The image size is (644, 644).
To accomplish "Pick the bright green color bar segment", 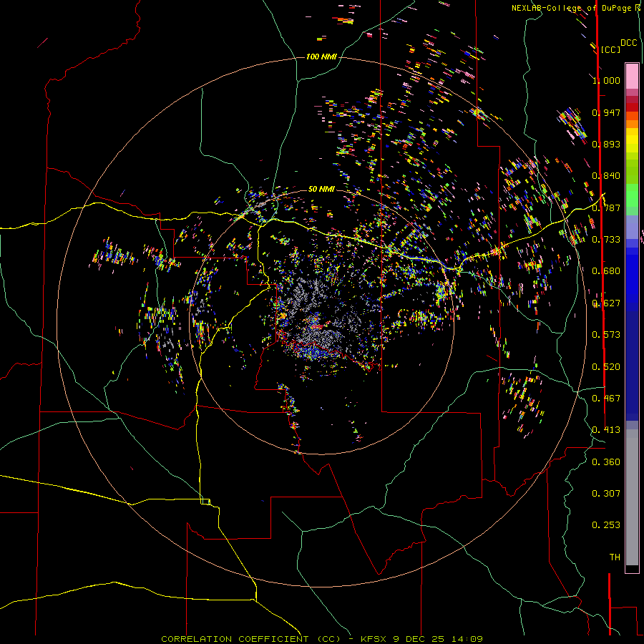I will (632, 195).
